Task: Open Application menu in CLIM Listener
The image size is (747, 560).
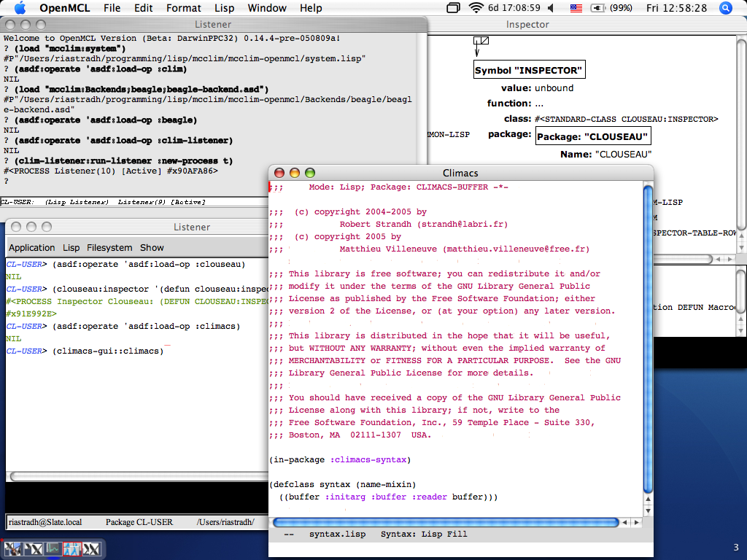Action: pyautogui.click(x=31, y=248)
